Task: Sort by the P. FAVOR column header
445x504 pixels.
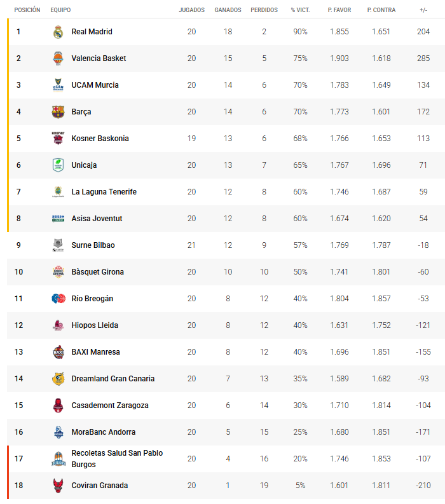Action: [339, 10]
